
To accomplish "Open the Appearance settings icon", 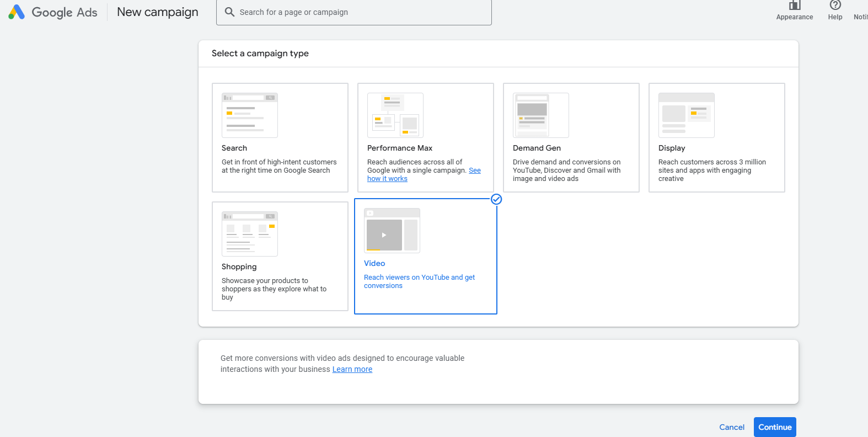I will coord(794,6).
